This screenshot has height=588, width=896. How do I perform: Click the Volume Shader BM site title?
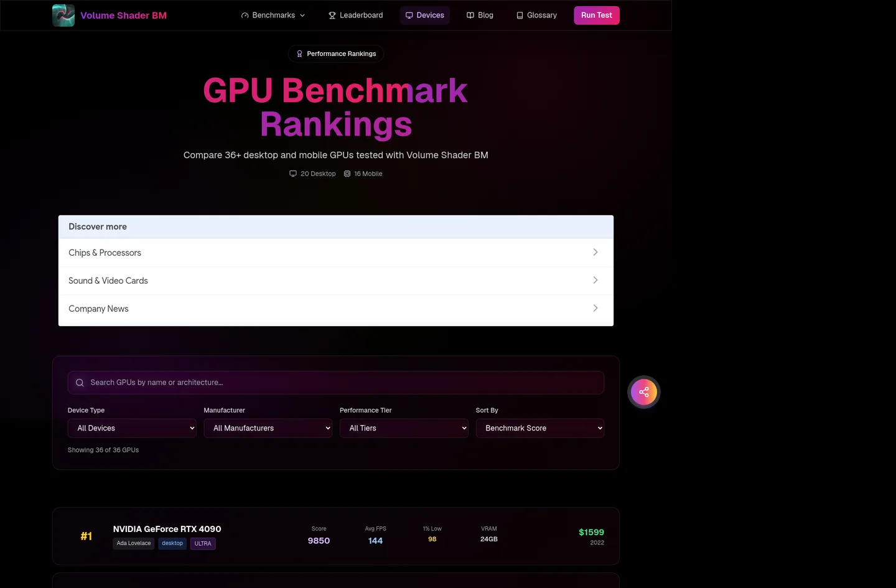point(123,16)
